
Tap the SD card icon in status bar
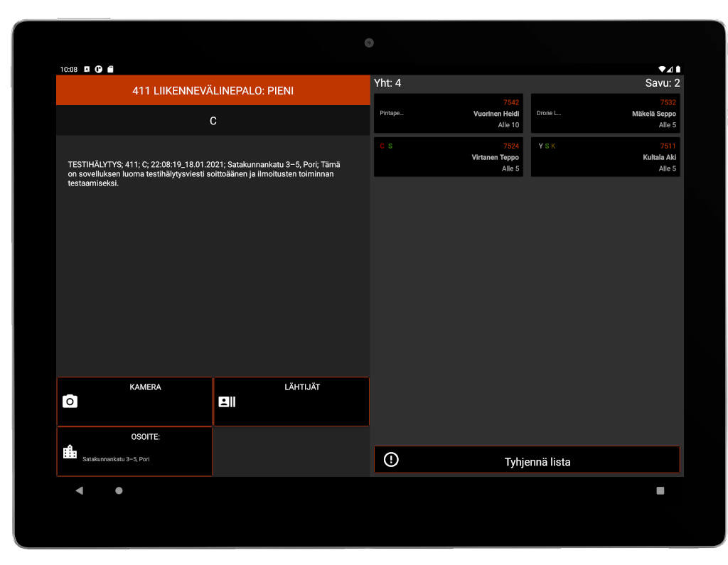click(110, 70)
